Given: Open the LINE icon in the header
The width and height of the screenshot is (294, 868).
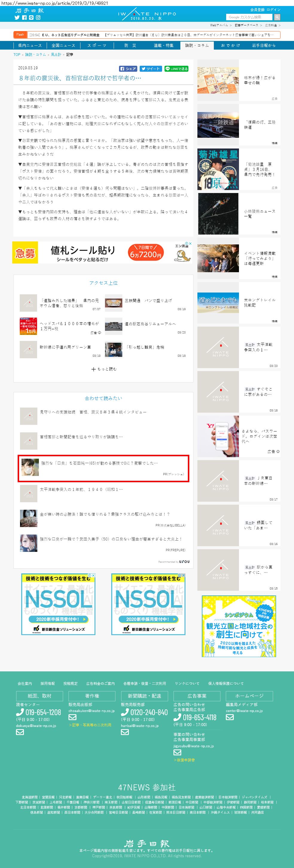Looking at the screenshot, I should coord(31,18).
